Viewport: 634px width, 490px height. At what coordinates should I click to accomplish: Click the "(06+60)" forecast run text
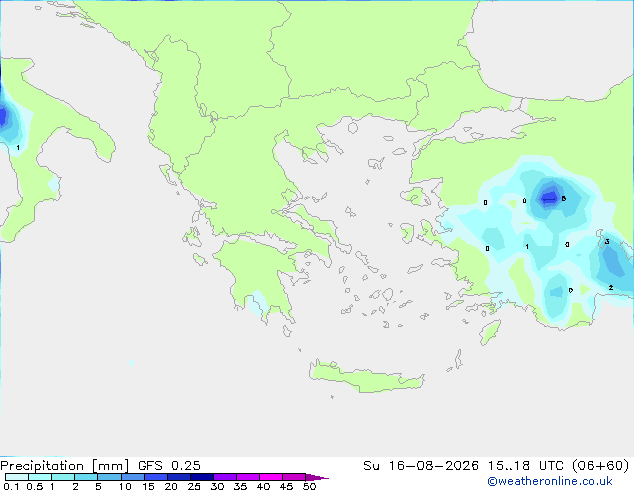point(600,466)
